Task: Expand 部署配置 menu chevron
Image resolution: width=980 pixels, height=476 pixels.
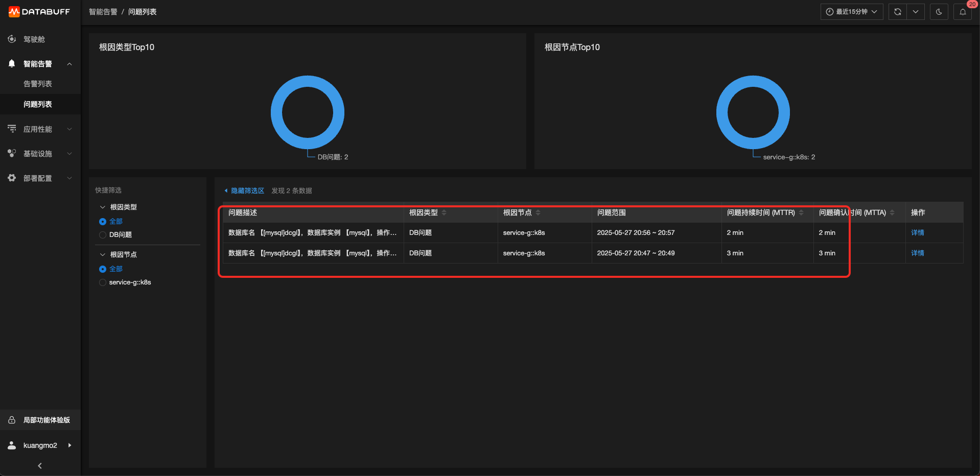Action: tap(69, 178)
